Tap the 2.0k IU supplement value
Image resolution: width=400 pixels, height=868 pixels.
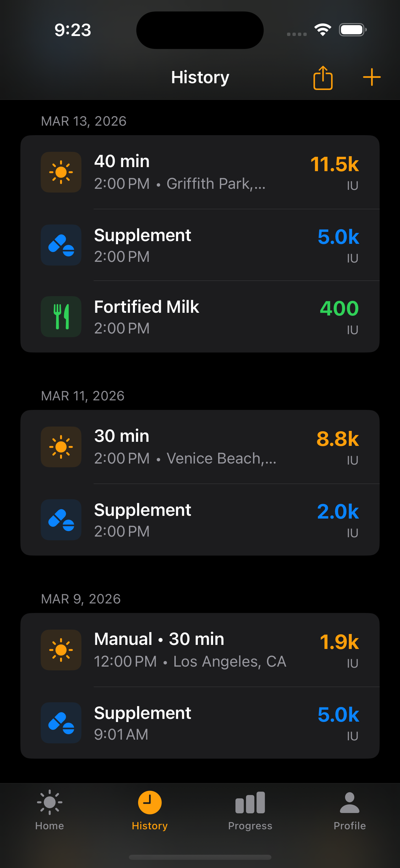pos(338,512)
